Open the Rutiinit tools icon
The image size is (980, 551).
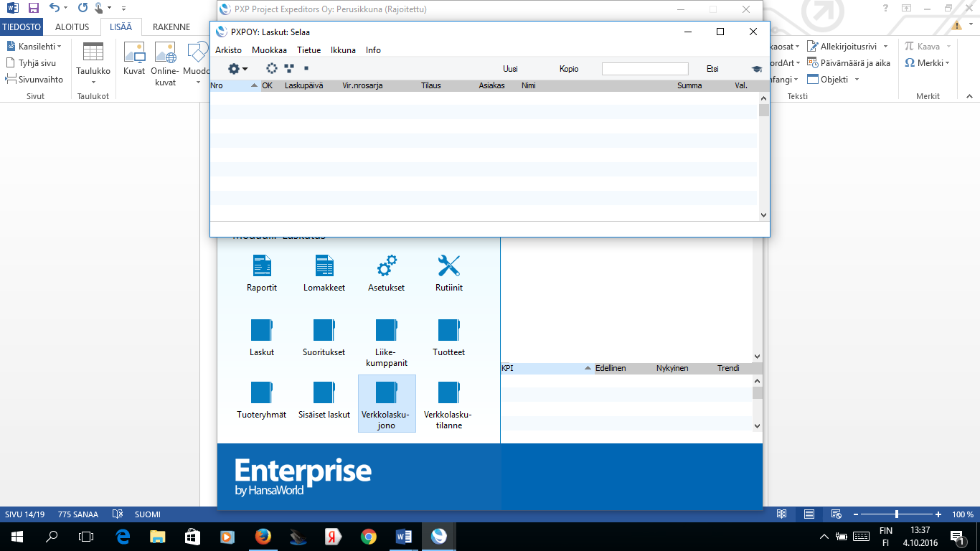(x=449, y=267)
